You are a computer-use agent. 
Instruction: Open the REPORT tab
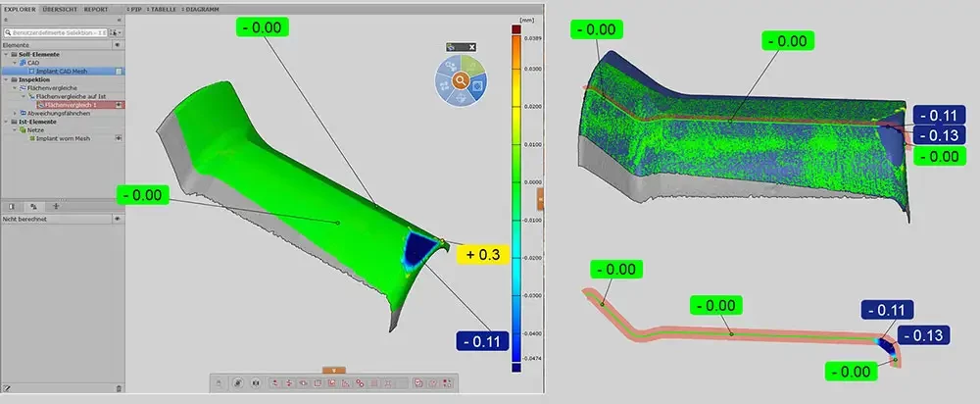pyautogui.click(x=96, y=9)
